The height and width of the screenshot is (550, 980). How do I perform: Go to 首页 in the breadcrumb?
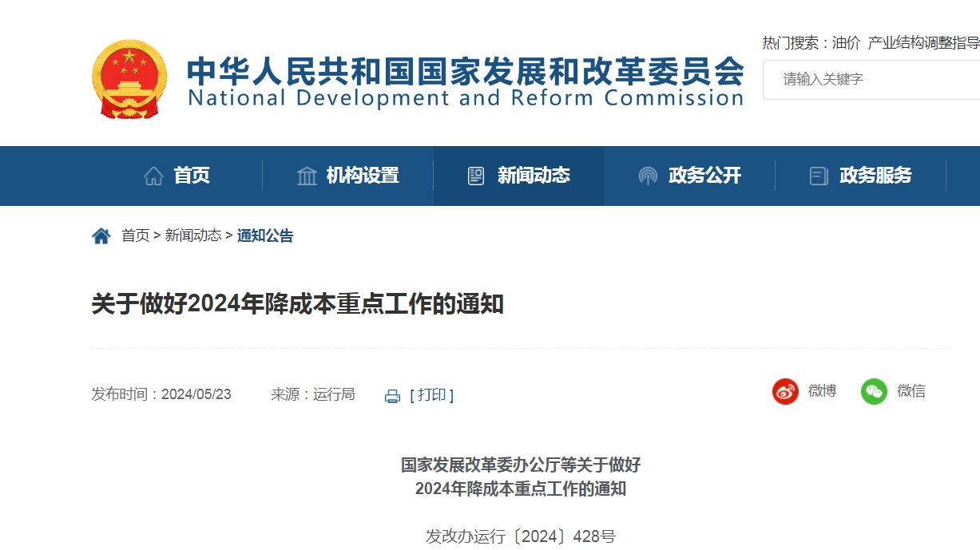[x=136, y=235]
